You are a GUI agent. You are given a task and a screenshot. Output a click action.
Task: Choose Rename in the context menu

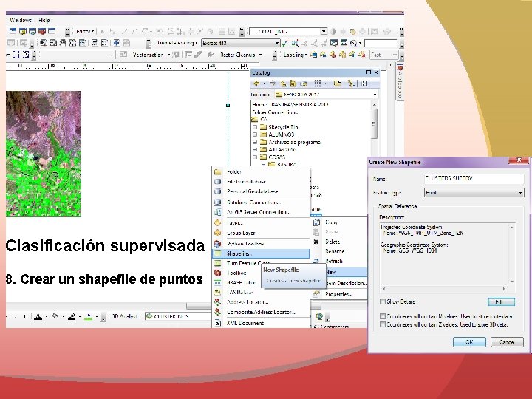point(339,251)
